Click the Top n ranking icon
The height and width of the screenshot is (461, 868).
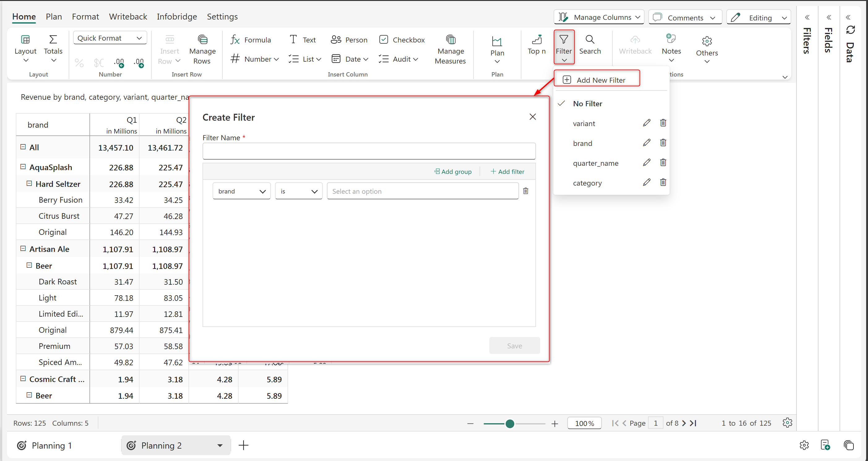coord(537,40)
